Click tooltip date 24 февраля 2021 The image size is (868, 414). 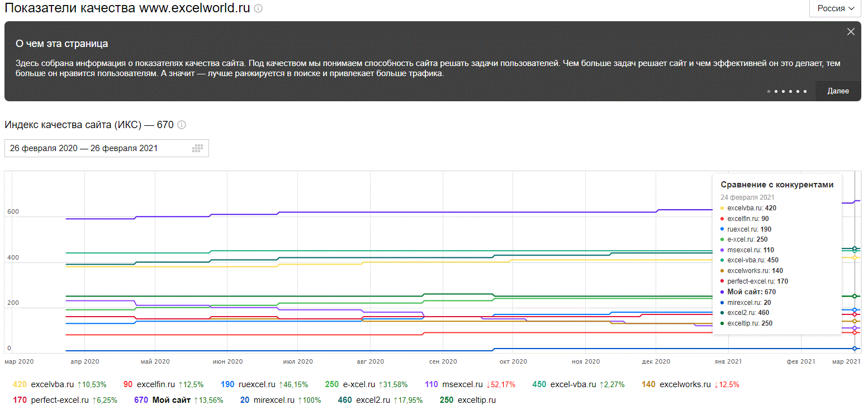pyautogui.click(x=747, y=197)
